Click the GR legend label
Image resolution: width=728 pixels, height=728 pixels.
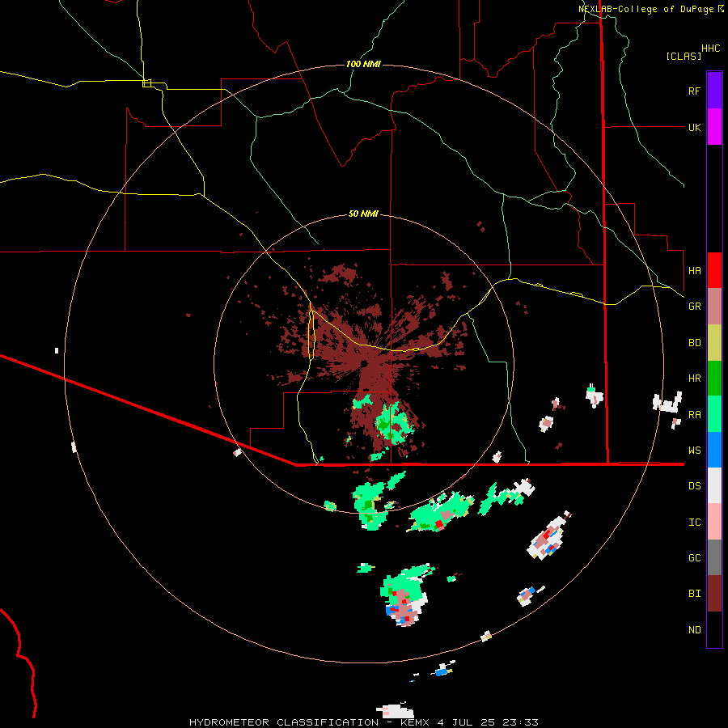694,307
